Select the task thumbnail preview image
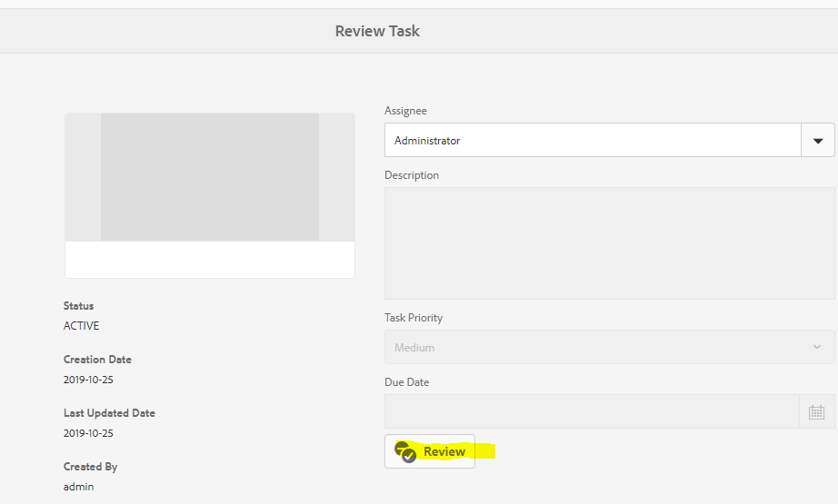 point(209,177)
